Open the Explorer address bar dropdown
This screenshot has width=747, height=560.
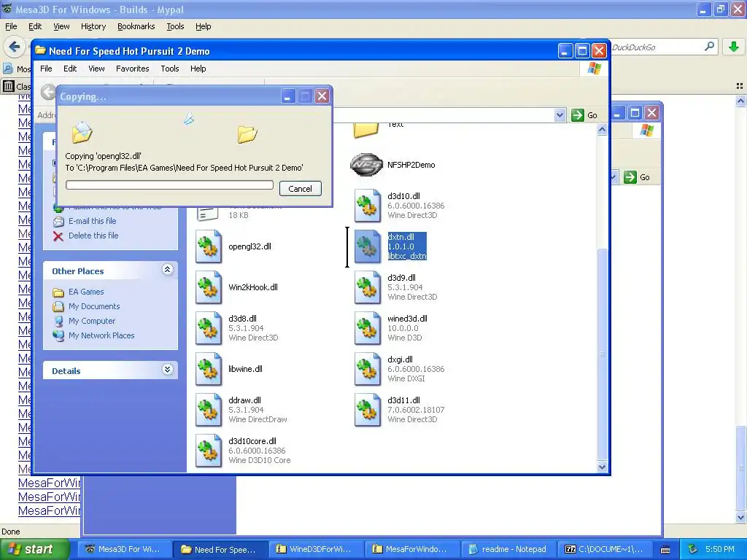pos(560,115)
